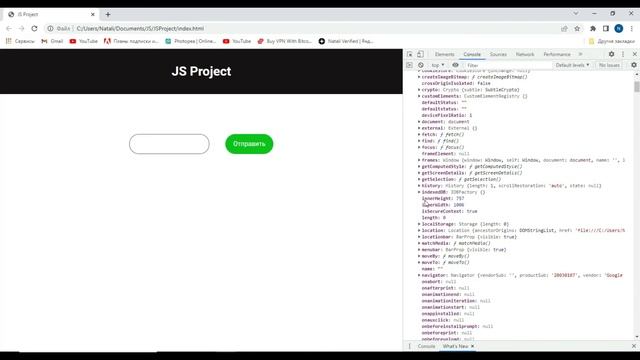640x360 pixels.
Task: Switch to the Elements tab
Action: (x=444, y=54)
